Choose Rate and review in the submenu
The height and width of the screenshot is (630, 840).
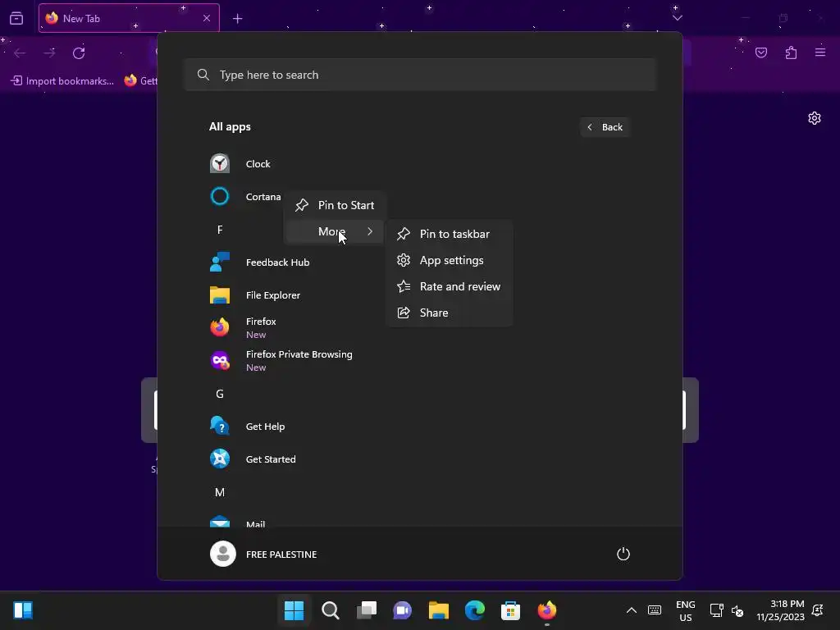click(x=449, y=286)
